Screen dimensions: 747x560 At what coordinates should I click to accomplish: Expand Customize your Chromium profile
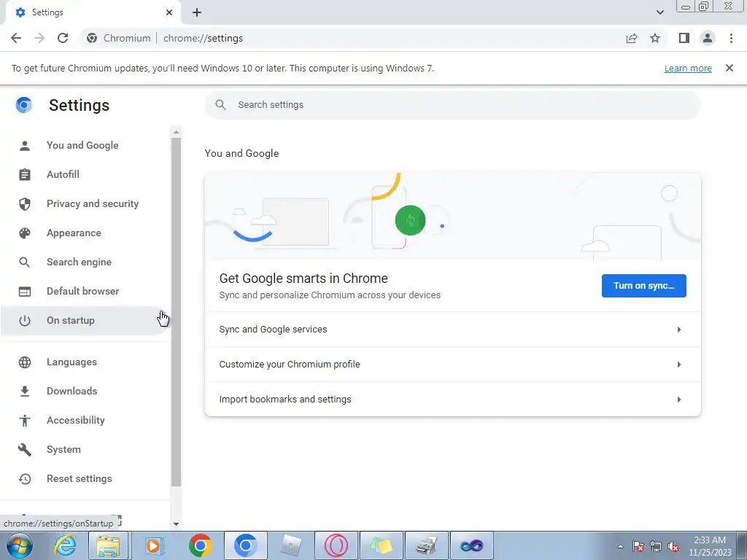click(x=452, y=365)
